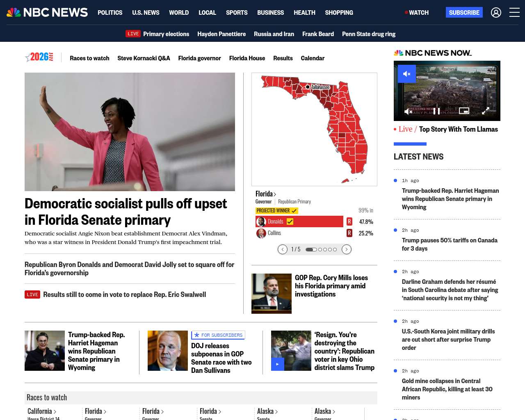Viewport: 525px width, 420px height.
Task: Open the Cory Mills primary loss story
Action: click(x=331, y=286)
